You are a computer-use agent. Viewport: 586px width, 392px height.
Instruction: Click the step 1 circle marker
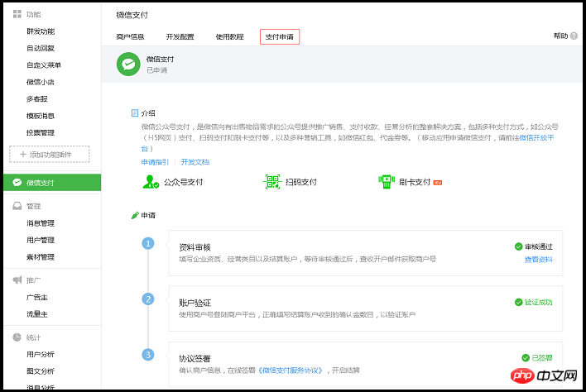(x=148, y=243)
